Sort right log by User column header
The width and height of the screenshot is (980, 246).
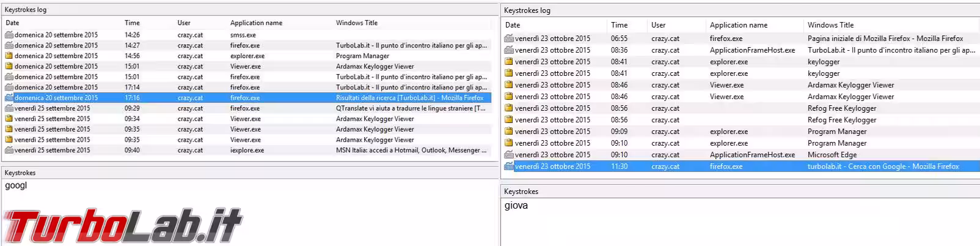(658, 25)
